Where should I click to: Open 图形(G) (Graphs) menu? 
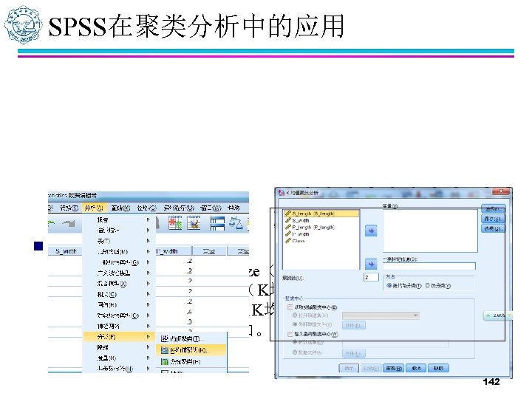point(146,208)
